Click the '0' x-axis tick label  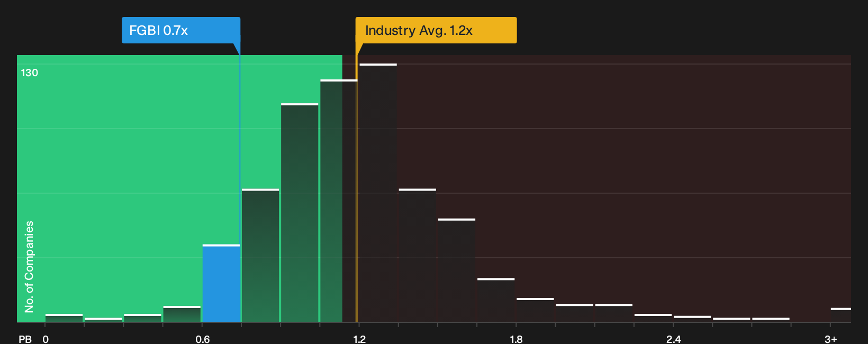click(46, 339)
